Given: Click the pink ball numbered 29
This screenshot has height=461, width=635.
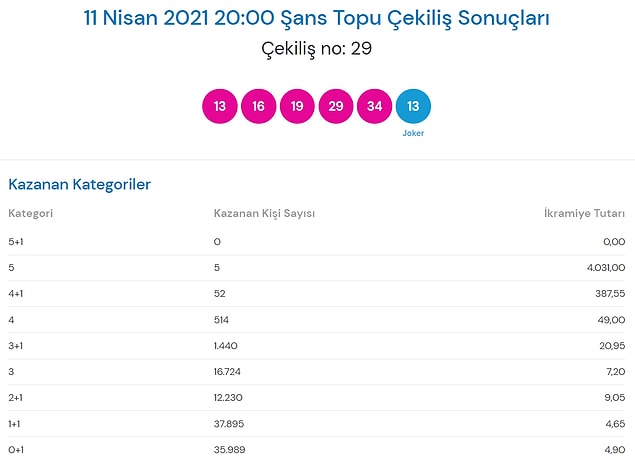Looking at the screenshot, I should (x=336, y=106).
